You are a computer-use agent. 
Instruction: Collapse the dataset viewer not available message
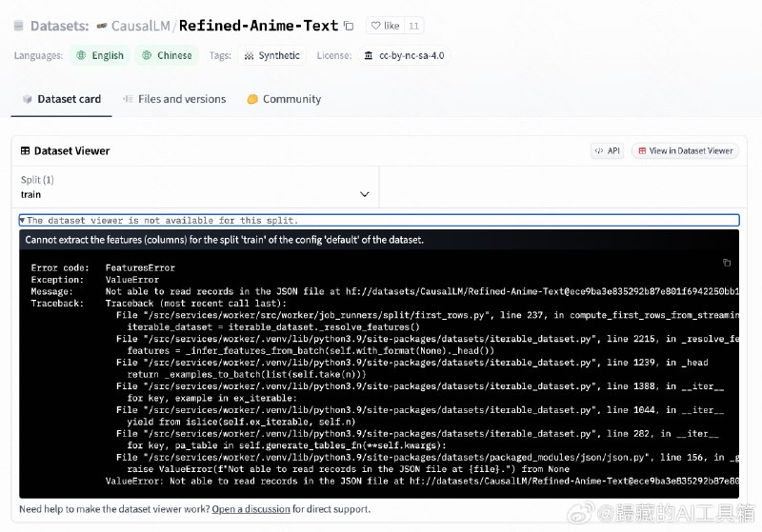[379, 221]
